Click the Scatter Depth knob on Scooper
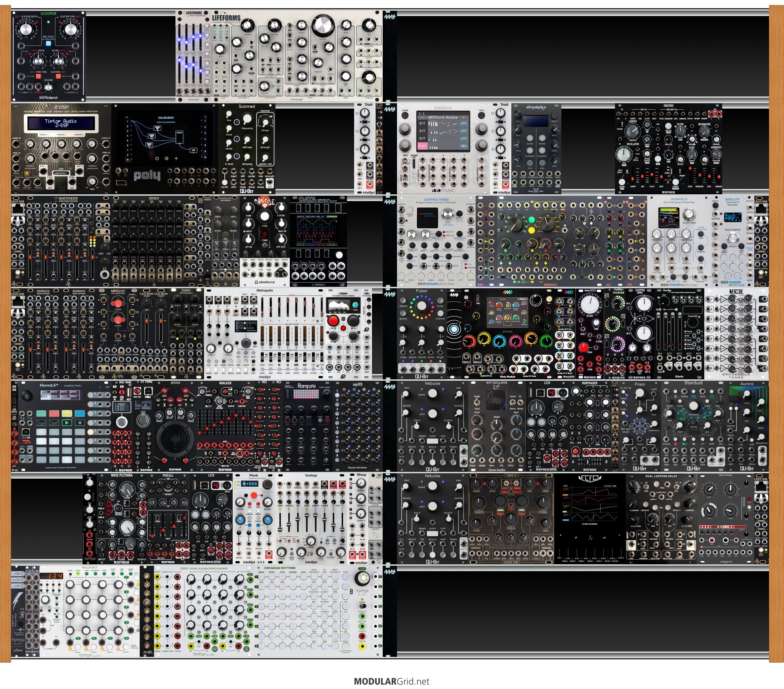The height and width of the screenshot is (689, 784). coord(26,29)
